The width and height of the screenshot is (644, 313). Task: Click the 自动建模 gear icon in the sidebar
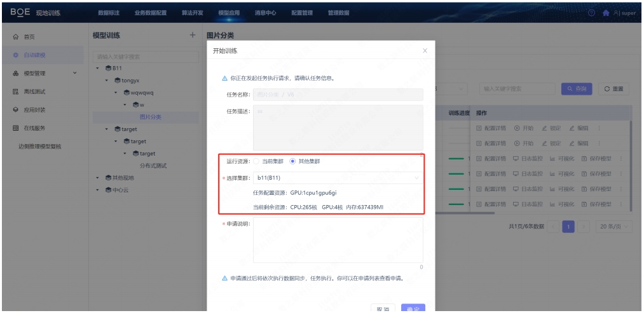pos(15,55)
